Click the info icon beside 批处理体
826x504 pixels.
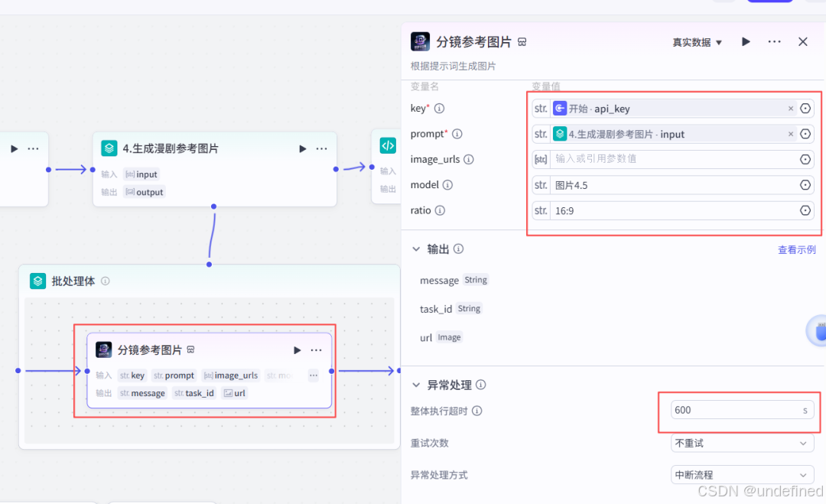pyautogui.click(x=106, y=281)
